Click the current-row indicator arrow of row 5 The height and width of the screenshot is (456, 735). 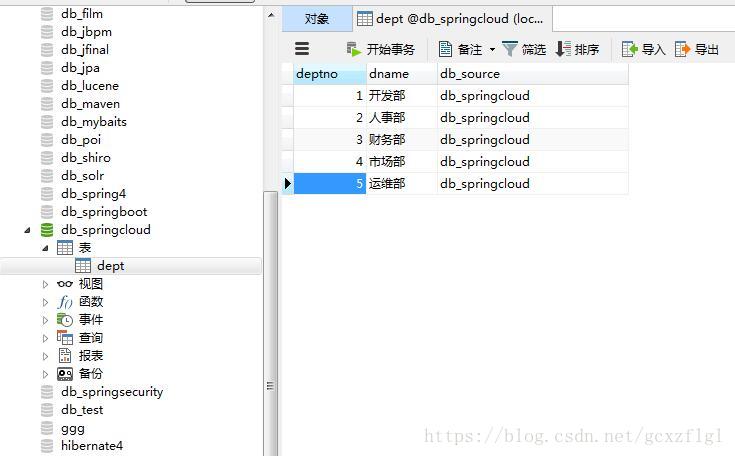click(x=287, y=184)
